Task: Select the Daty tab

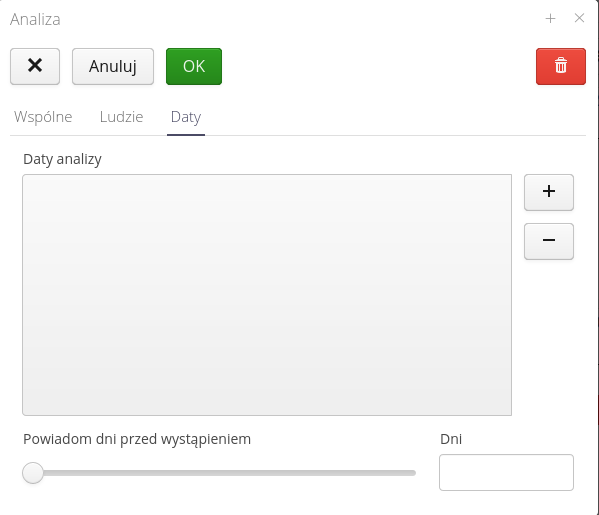Action: [186, 117]
